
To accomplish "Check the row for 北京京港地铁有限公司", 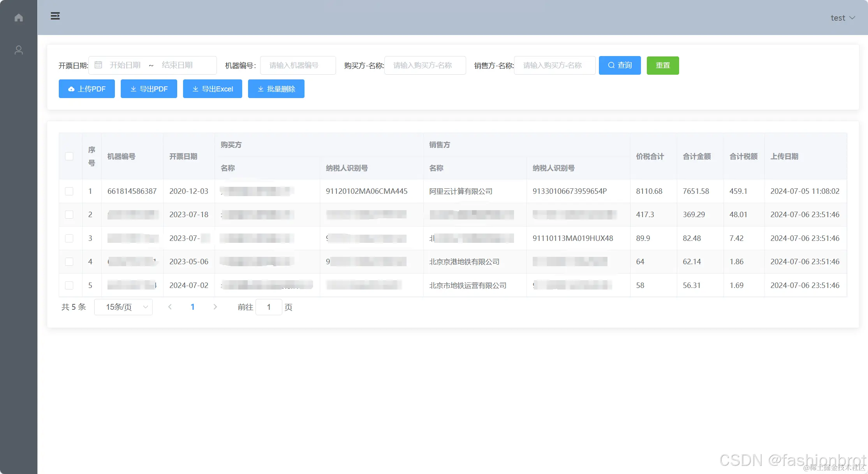I will (x=70, y=262).
